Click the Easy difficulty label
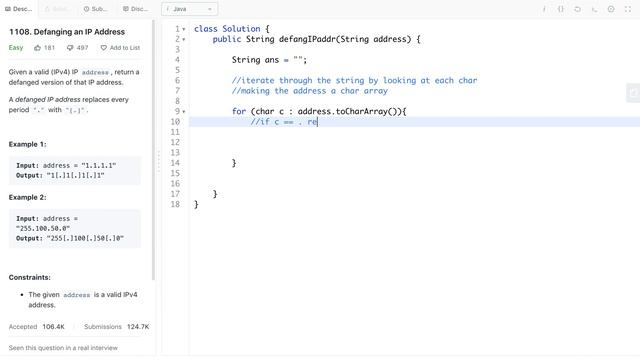This screenshot has height=360, width=640. point(16,48)
